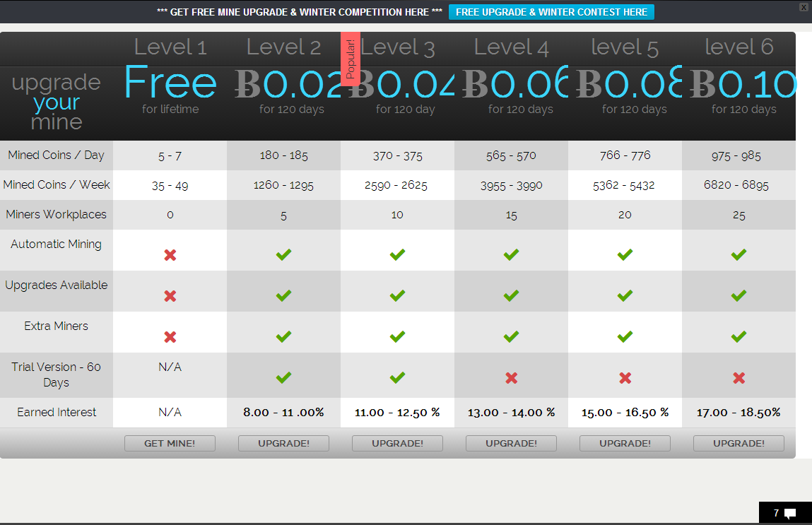Click the green checkmark for Level 2 Automatic Mining
812x525 pixels.
pos(283,254)
